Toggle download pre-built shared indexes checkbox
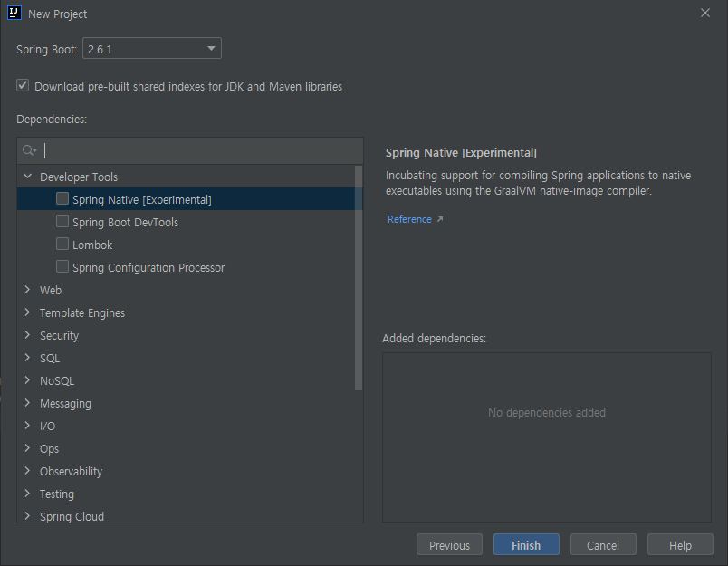728x566 pixels. tap(23, 86)
